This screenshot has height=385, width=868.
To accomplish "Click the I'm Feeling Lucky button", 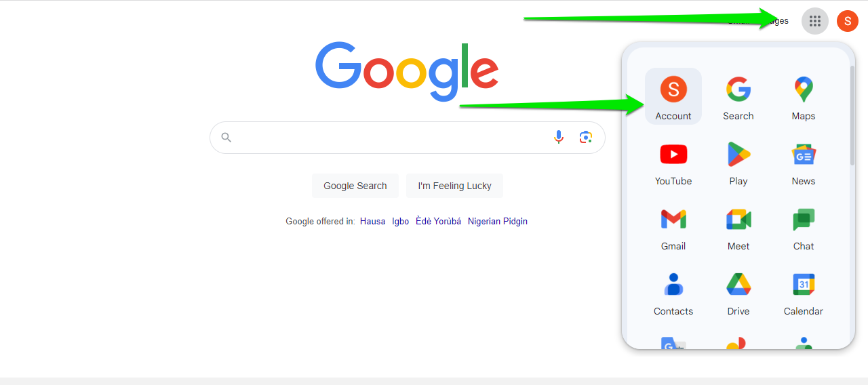I will 454,186.
